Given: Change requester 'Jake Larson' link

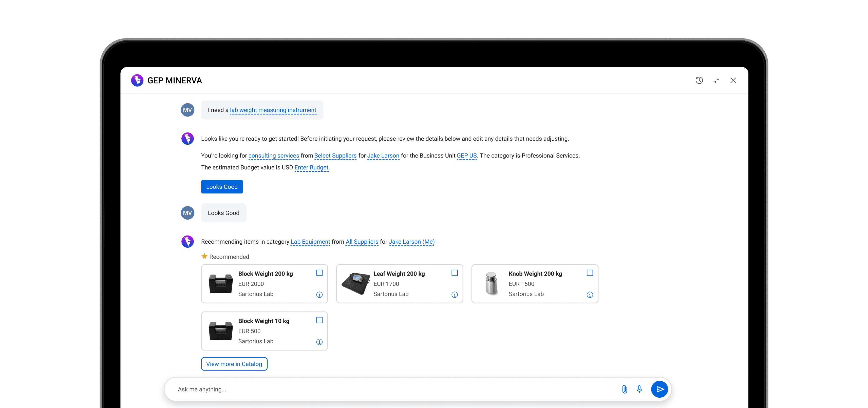Looking at the screenshot, I should pos(383,156).
